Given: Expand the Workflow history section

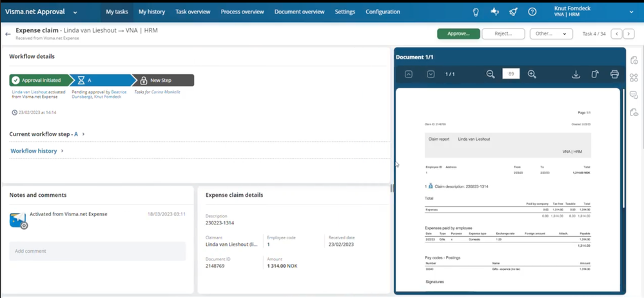Looking at the screenshot, I should point(37,151).
